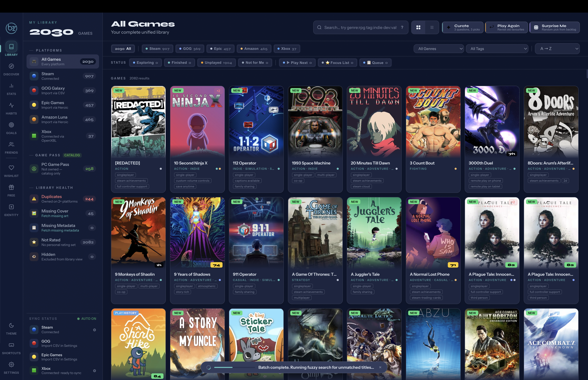Select Amazon Luna in the platforms list
Viewport: 588px width, 380px height.
[x=63, y=119]
